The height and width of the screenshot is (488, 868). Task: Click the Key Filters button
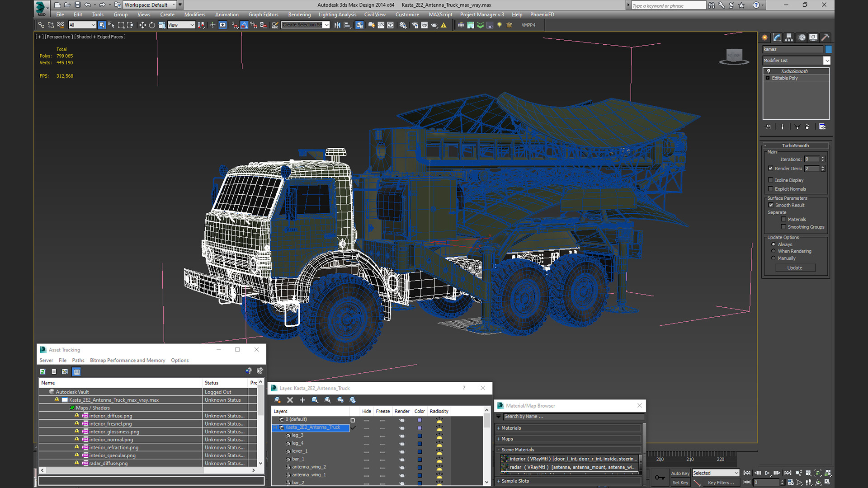click(x=721, y=483)
